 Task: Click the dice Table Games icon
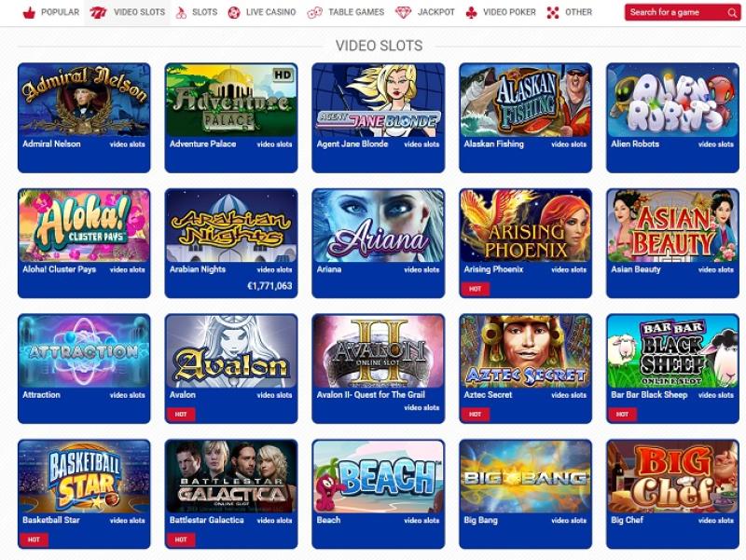click(314, 13)
